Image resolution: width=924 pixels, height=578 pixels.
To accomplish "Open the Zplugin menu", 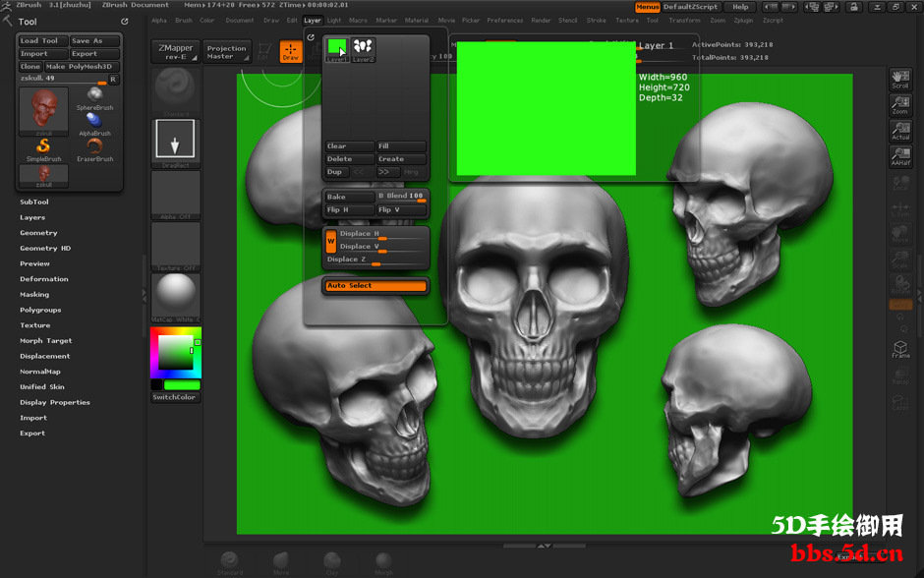I will point(743,21).
